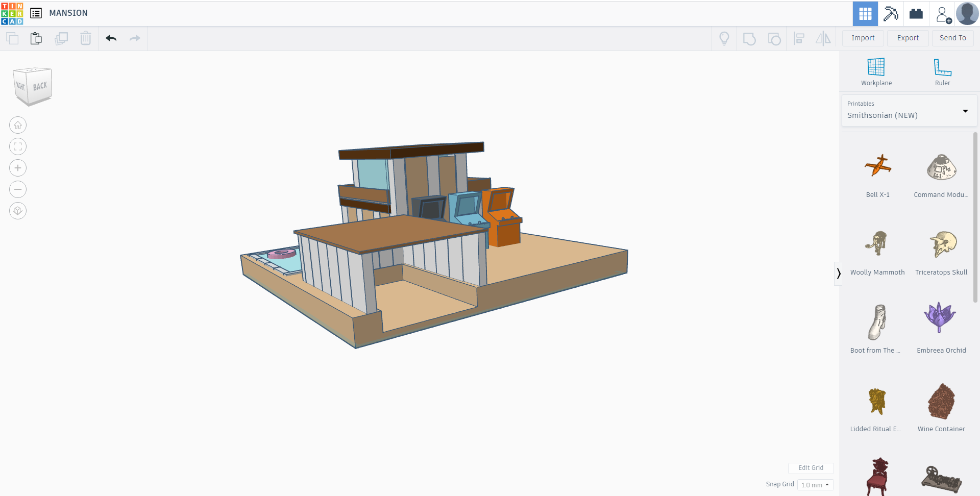Click the Undo arrow
Image resolution: width=980 pixels, height=496 pixels.
click(x=111, y=38)
